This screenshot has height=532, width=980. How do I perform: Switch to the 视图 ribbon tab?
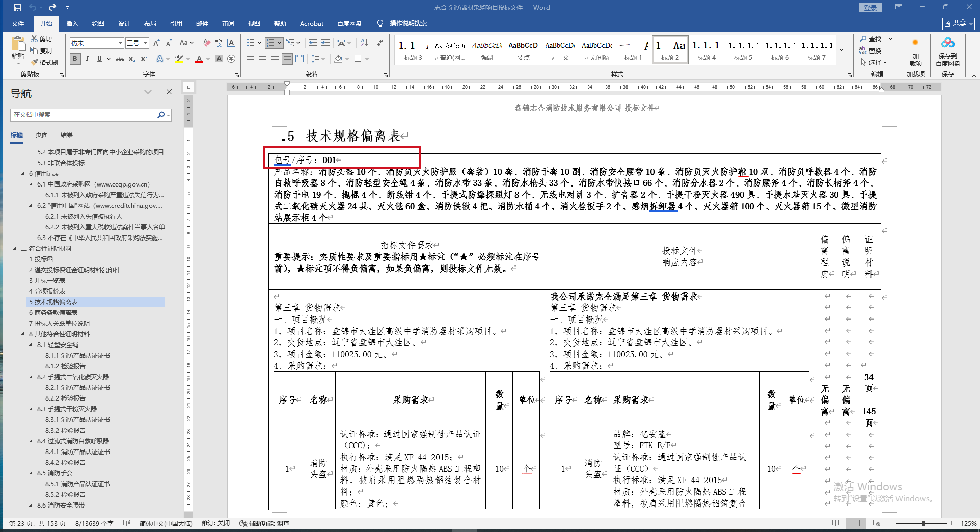(254, 23)
